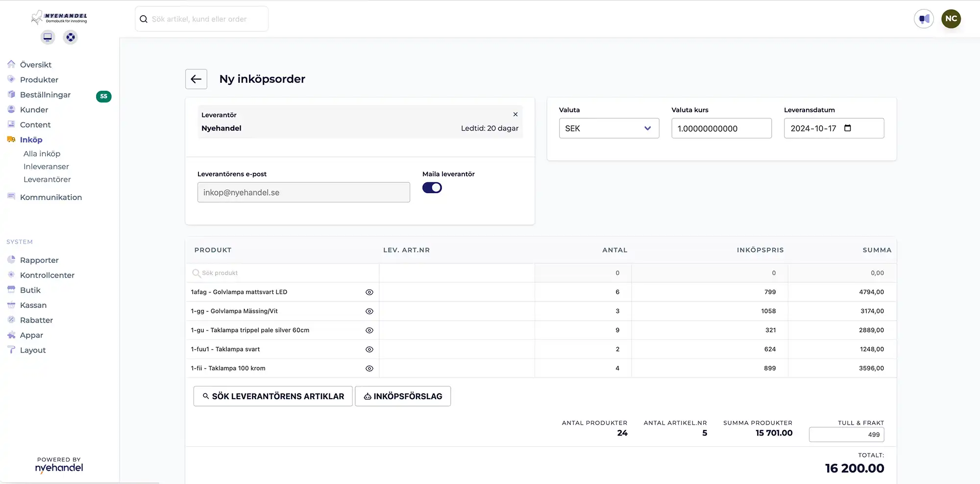Open the Valuta SEK dropdown
980x484 pixels.
click(609, 128)
